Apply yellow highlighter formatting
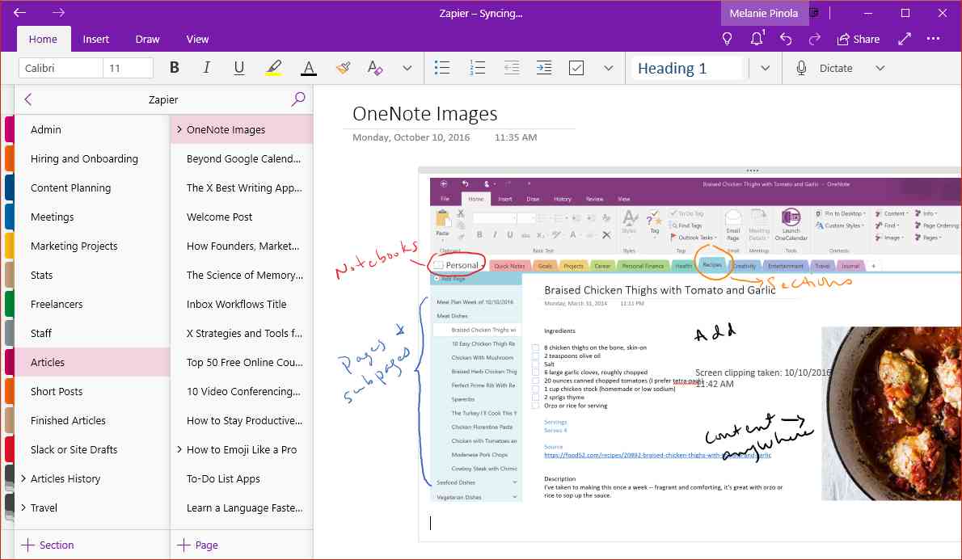The width and height of the screenshot is (962, 560). (x=273, y=67)
